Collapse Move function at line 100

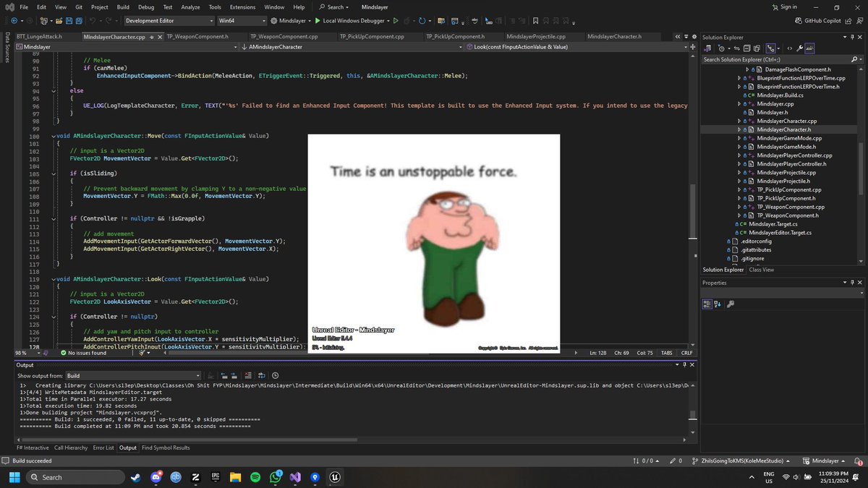(x=54, y=136)
